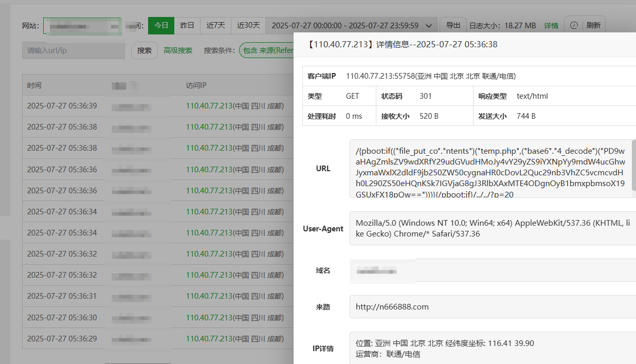Open IP link in the 05:36:30 row
Image resolution: width=636 pixels, height=364 pixels.
click(x=209, y=317)
